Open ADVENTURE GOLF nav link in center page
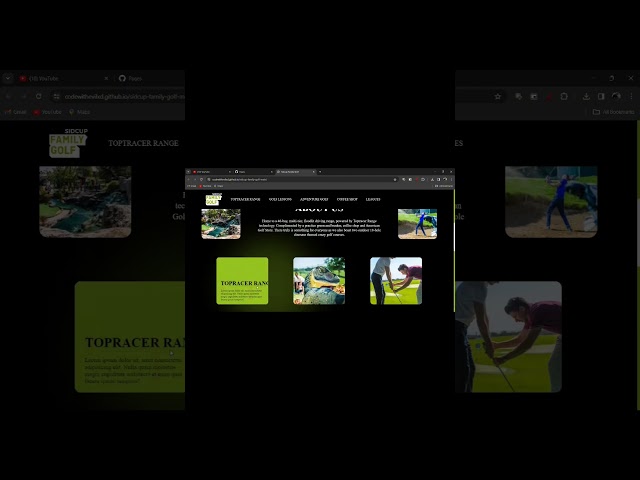640x480 pixels. click(314, 200)
